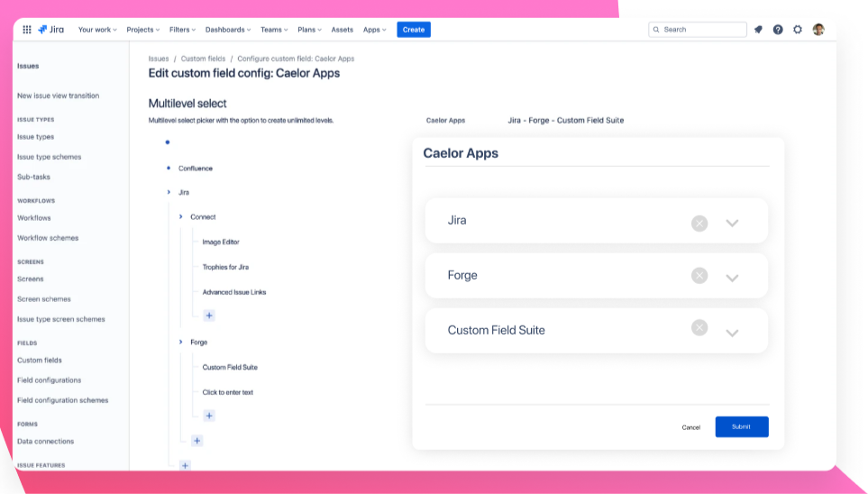Go to Assets in top navigation

[343, 30]
